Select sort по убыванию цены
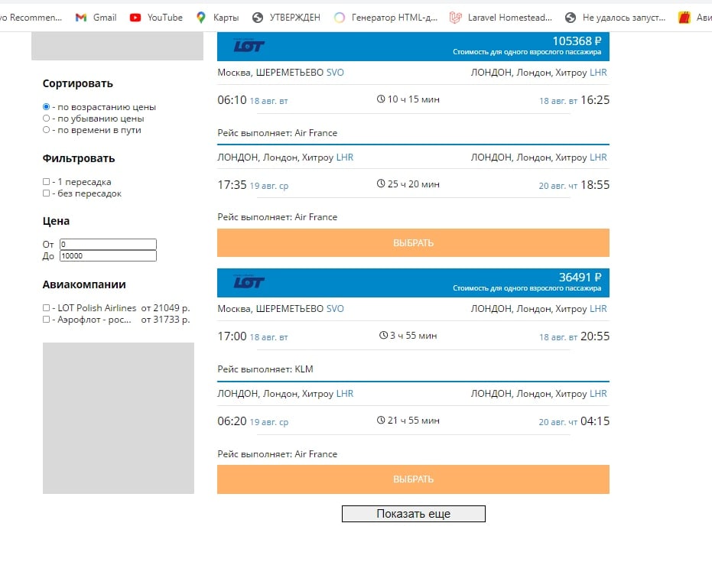 [x=46, y=118]
